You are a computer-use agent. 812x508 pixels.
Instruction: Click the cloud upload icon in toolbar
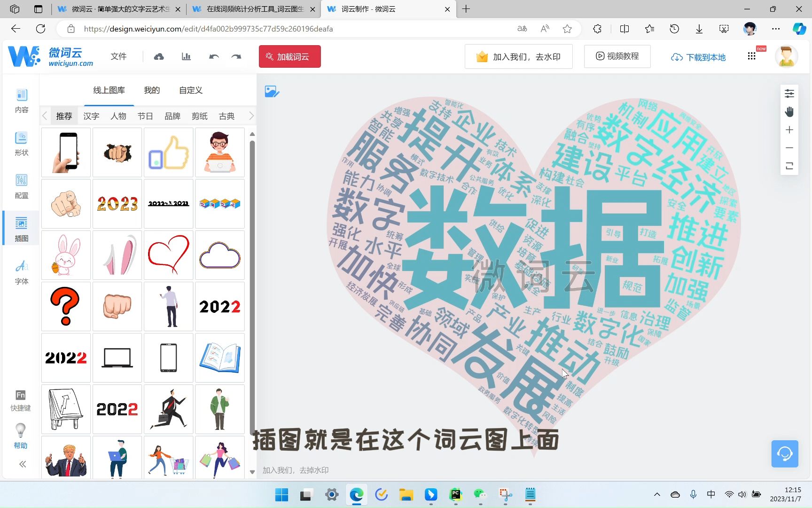coord(159,57)
